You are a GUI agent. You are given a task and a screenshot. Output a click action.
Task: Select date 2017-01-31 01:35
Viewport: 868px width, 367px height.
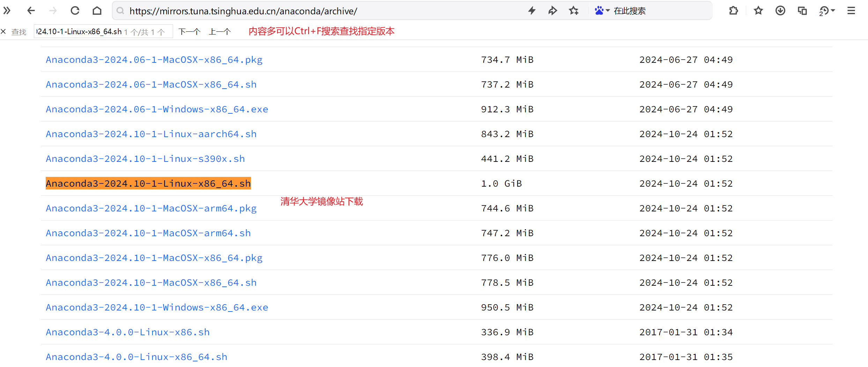(x=686, y=357)
